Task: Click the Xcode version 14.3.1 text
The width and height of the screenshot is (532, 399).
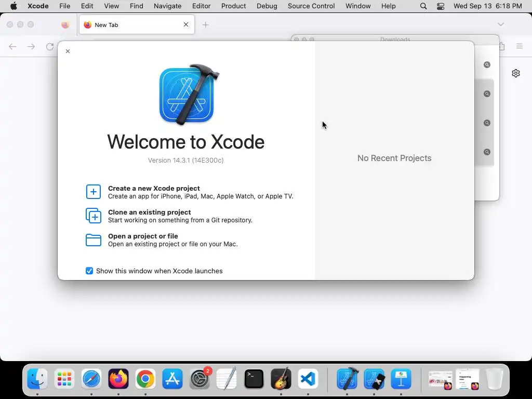Action: click(x=185, y=160)
